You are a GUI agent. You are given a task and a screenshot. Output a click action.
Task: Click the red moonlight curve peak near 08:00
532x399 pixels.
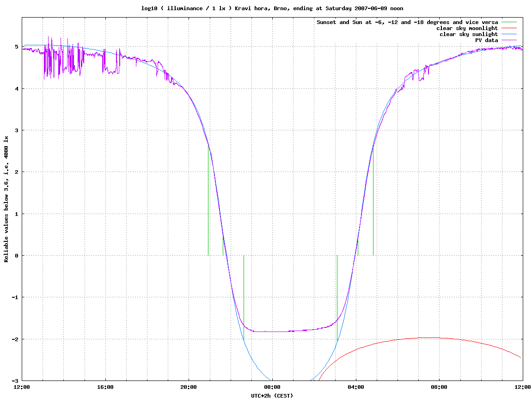(428, 338)
